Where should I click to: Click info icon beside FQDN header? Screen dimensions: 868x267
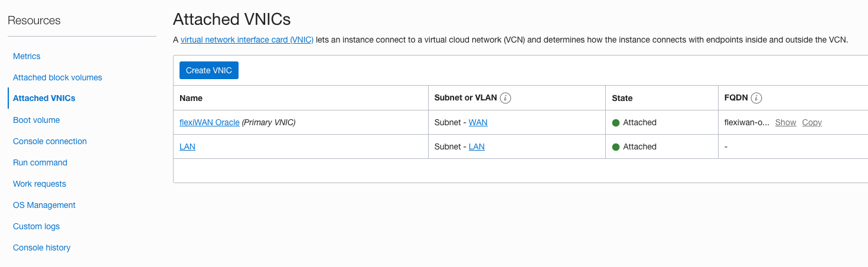coord(756,98)
